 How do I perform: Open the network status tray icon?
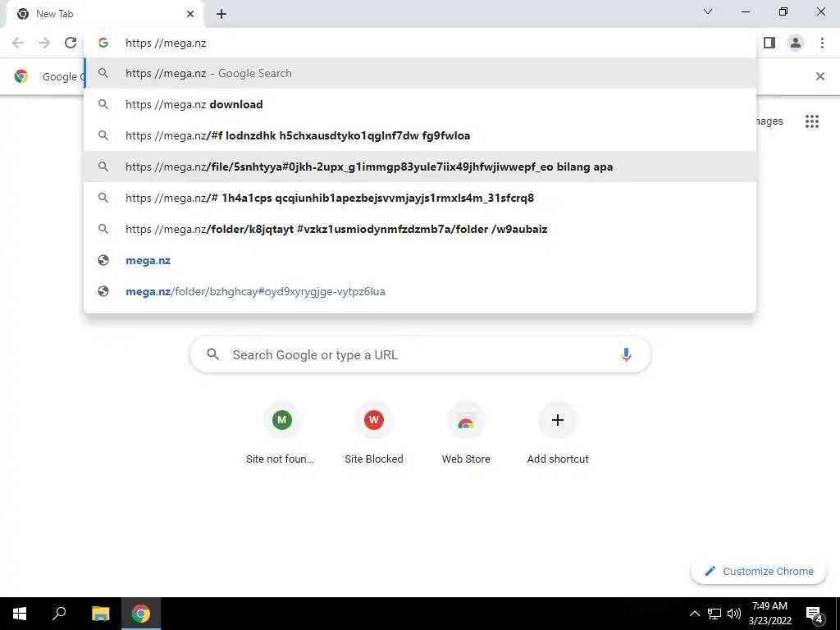click(714, 614)
